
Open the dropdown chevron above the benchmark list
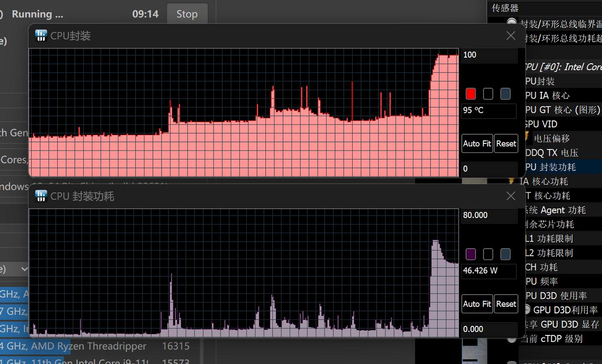24,269
